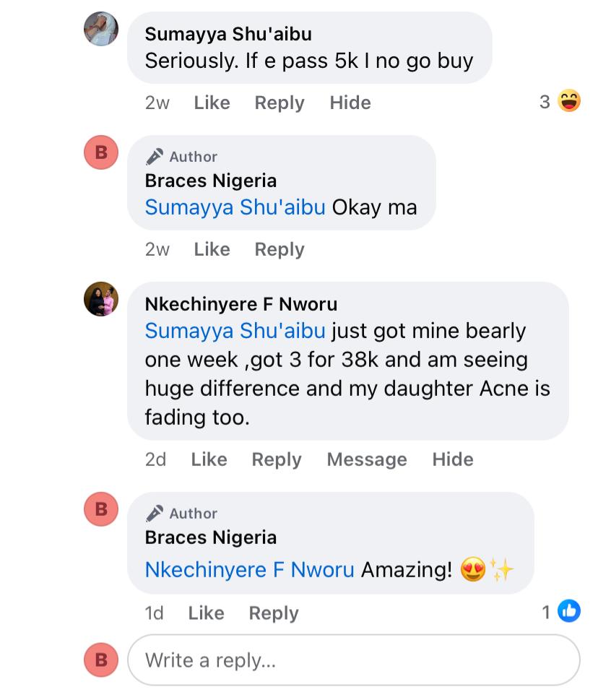Hide Nkechinyere F Nworu's comment

click(452, 459)
